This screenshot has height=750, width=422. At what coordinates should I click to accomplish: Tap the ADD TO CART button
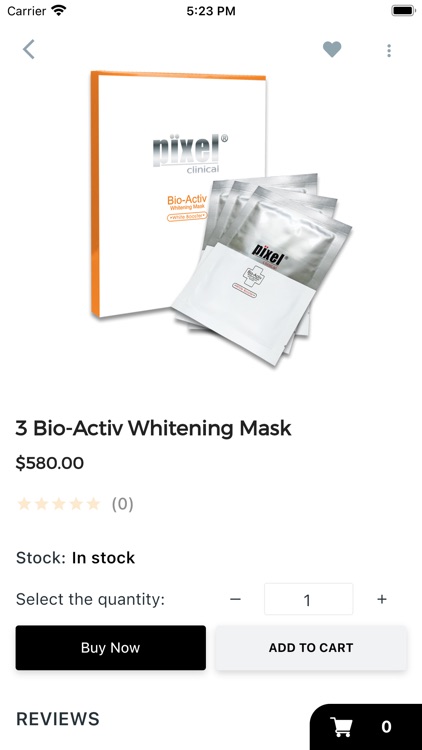(311, 648)
